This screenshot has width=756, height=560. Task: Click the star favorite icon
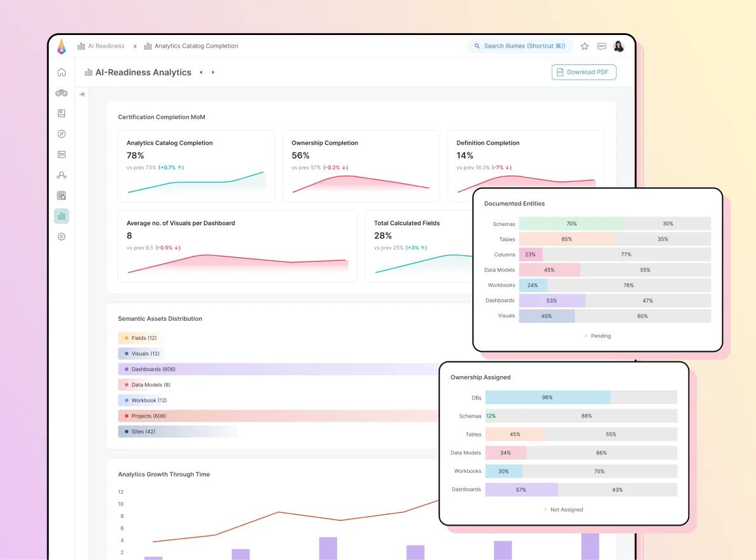[x=584, y=46]
